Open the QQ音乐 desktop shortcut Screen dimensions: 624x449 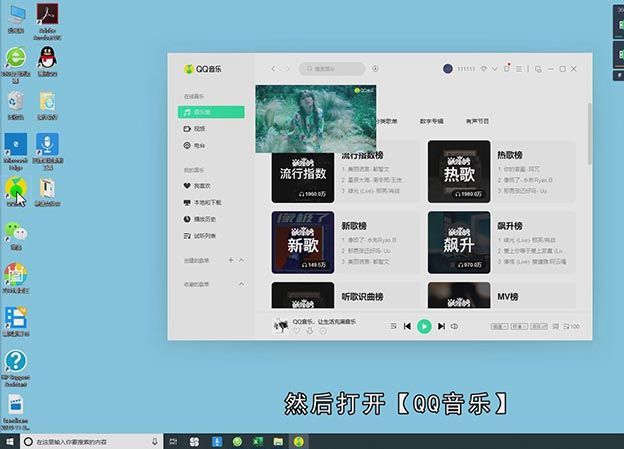pyautogui.click(x=16, y=192)
